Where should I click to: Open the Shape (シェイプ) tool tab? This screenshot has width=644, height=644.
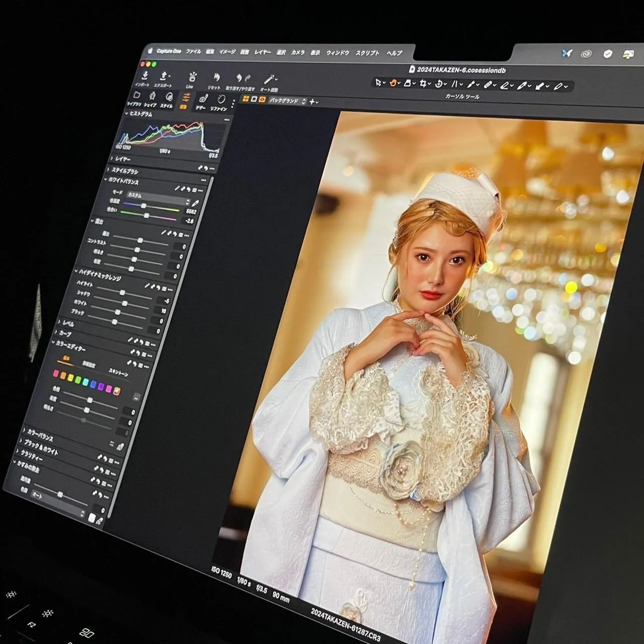pos(152,97)
